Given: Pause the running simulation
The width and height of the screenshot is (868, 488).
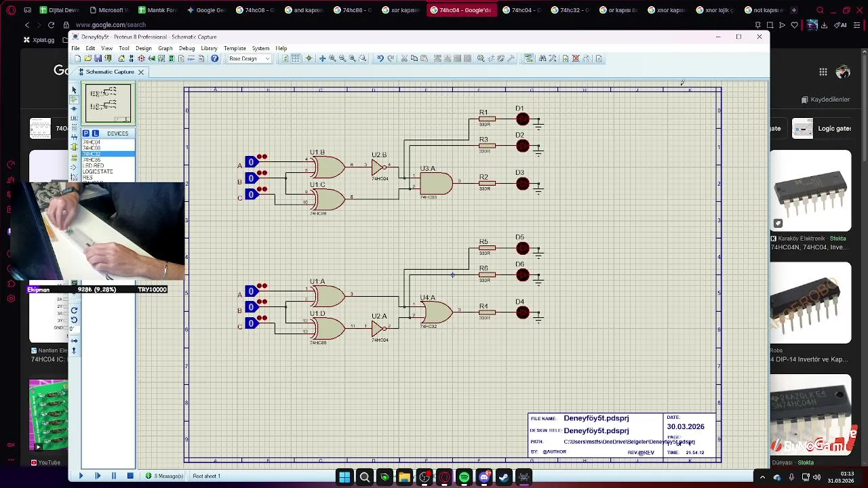Looking at the screenshot, I should tap(113, 476).
